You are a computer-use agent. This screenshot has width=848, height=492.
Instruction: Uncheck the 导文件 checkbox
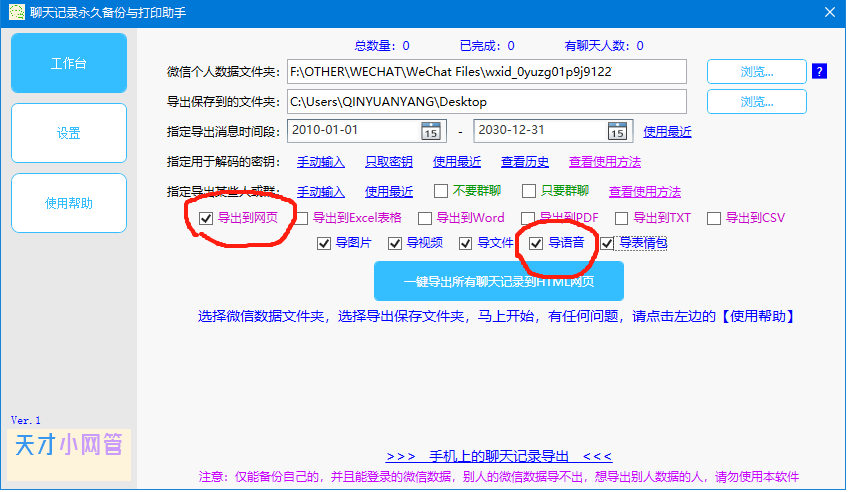coord(466,244)
